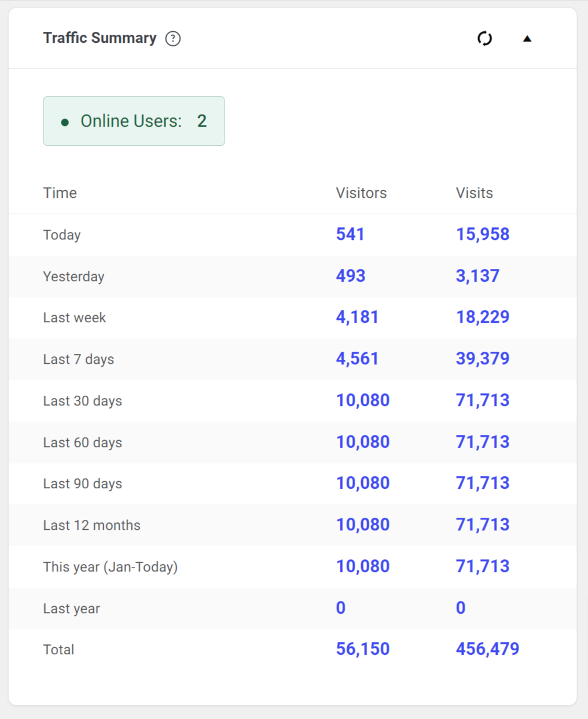588x719 pixels.
Task: View Last 90 days visitors number
Action: pos(363,483)
